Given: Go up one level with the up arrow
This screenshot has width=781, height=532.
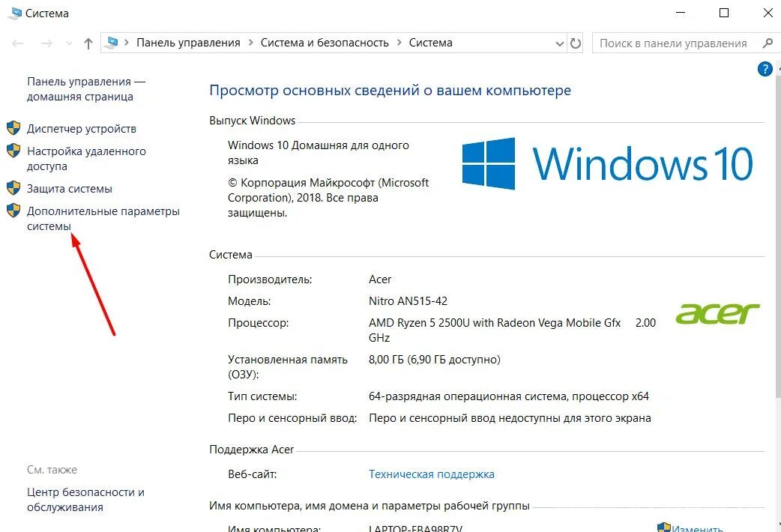Looking at the screenshot, I should pyautogui.click(x=88, y=43).
